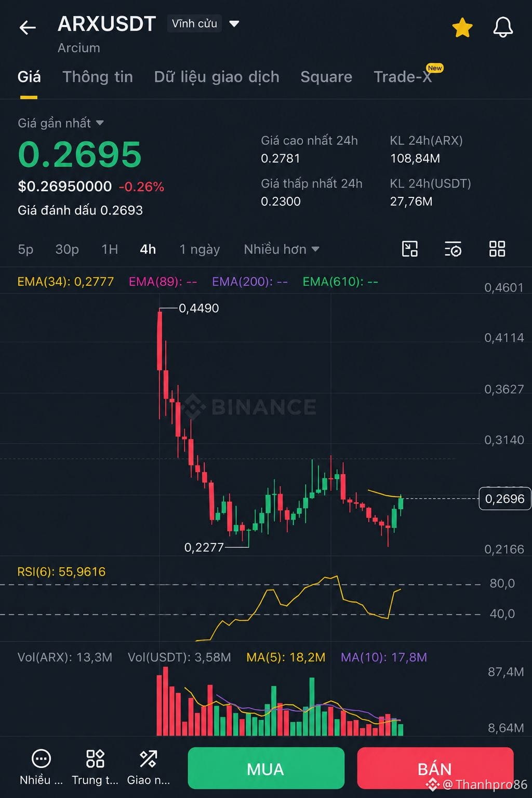Tap the EMA(610) indicator label
The height and width of the screenshot is (798, 532).
click(x=340, y=282)
